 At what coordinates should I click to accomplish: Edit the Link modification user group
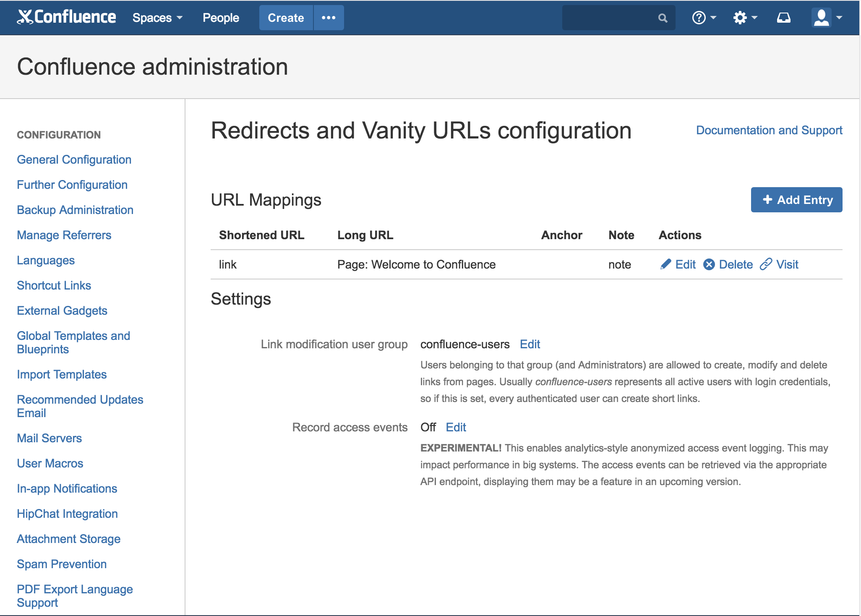click(530, 344)
